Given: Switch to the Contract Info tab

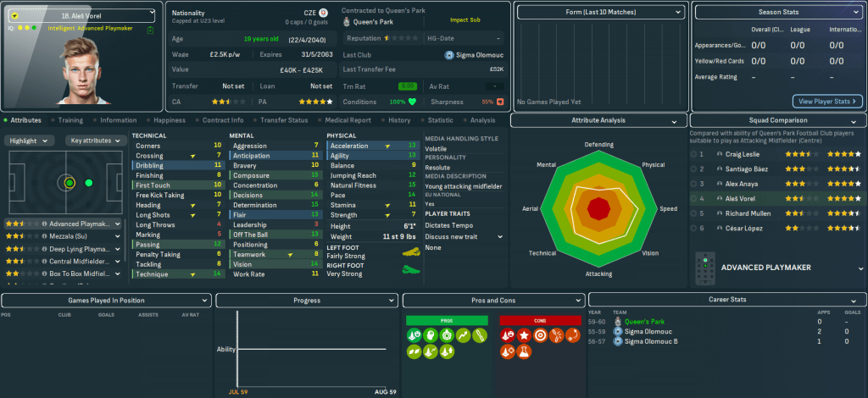Looking at the screenshot, I should [224, 120].
